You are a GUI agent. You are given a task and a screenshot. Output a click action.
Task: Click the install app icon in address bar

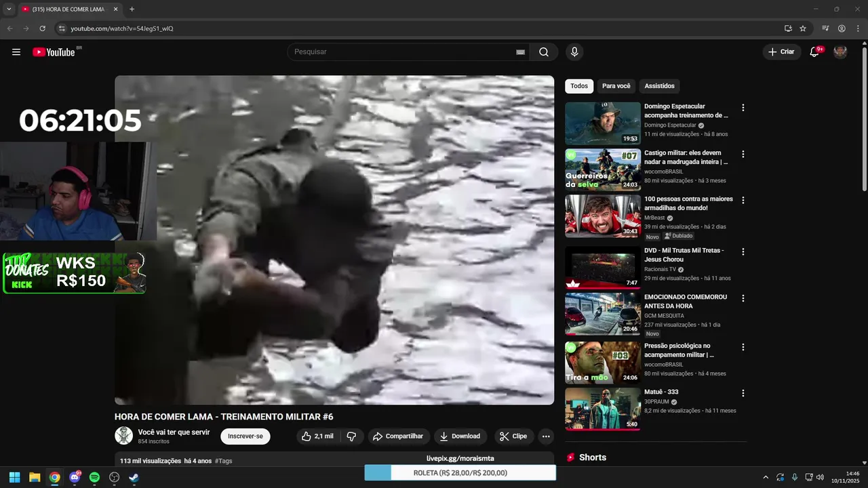788,28
